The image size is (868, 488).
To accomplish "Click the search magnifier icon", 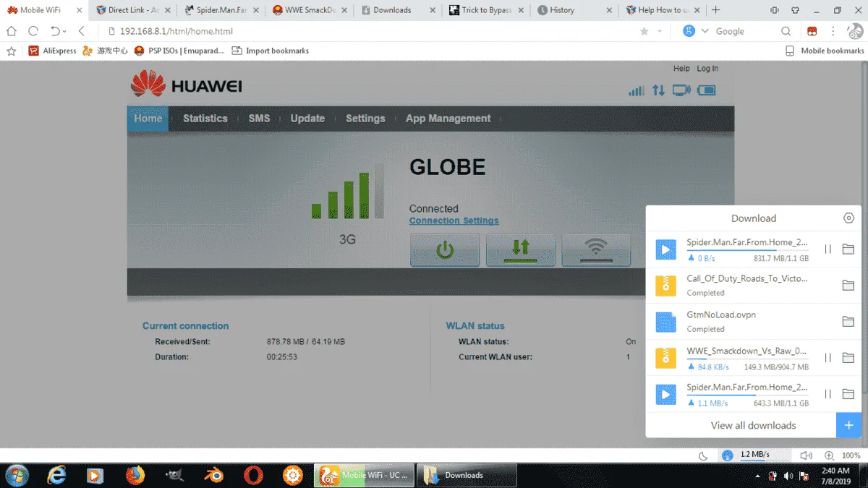I will coord(786,31).
